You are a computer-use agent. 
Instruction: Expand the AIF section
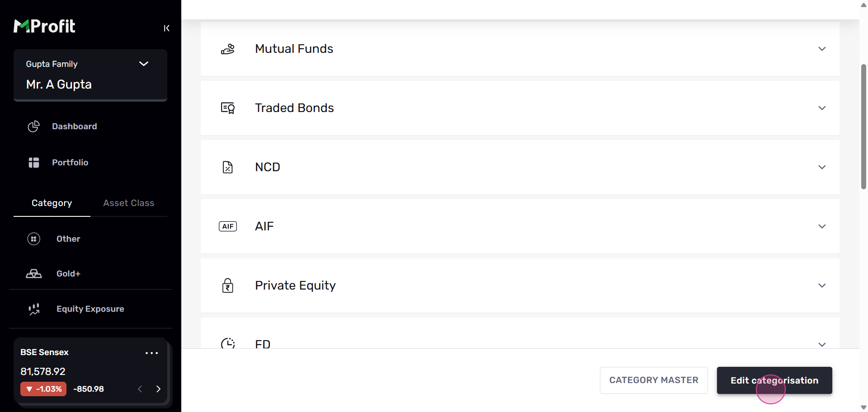coord(822,226)
